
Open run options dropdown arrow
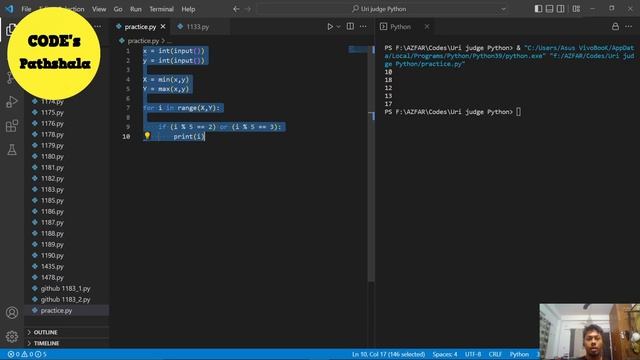click(338, 27)
